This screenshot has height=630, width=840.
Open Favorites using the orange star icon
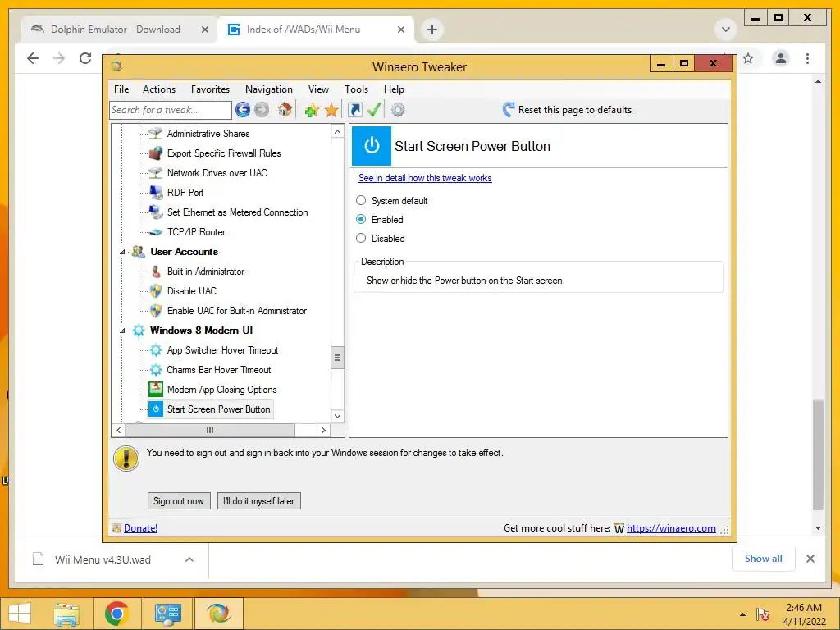click(331, 111)
